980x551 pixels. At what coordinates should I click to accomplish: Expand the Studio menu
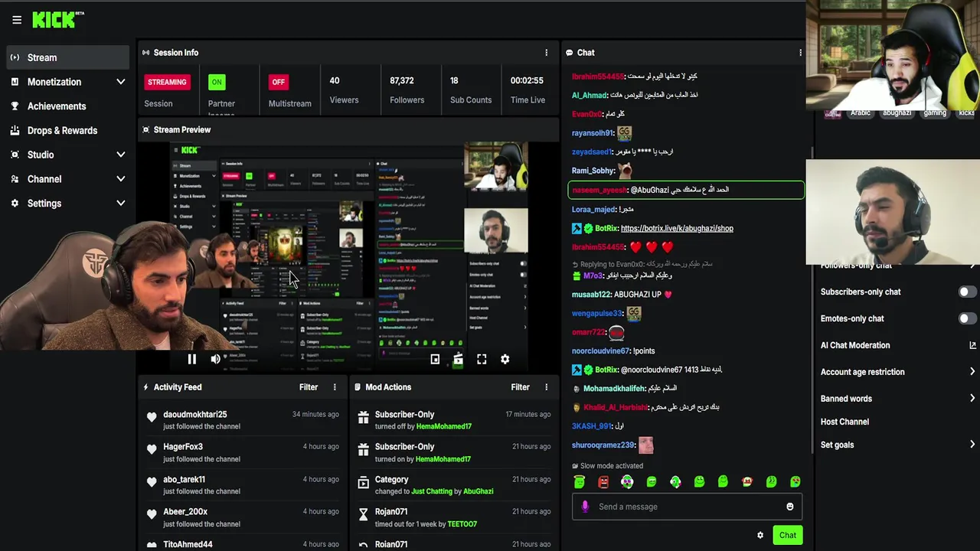68,155
